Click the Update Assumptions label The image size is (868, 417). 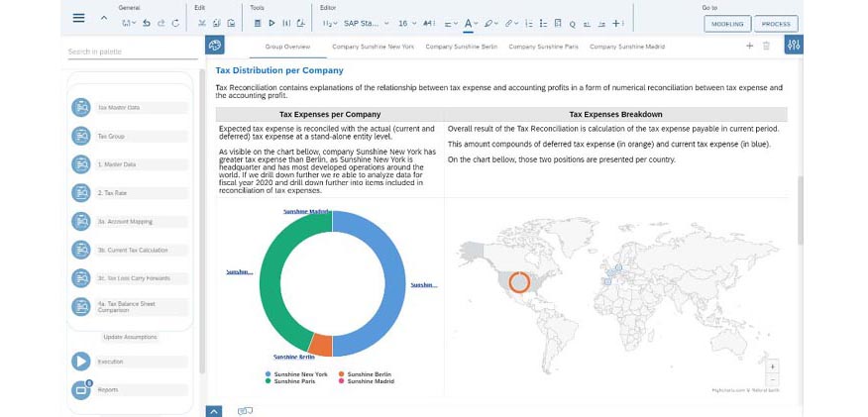tap(130, 337)
